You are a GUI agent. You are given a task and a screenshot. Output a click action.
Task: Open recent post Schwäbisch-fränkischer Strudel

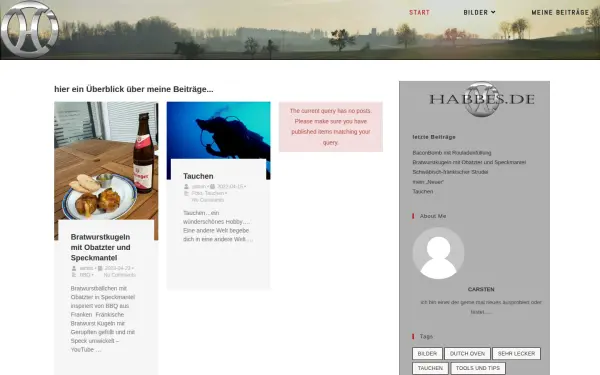(x=450, y=172)
